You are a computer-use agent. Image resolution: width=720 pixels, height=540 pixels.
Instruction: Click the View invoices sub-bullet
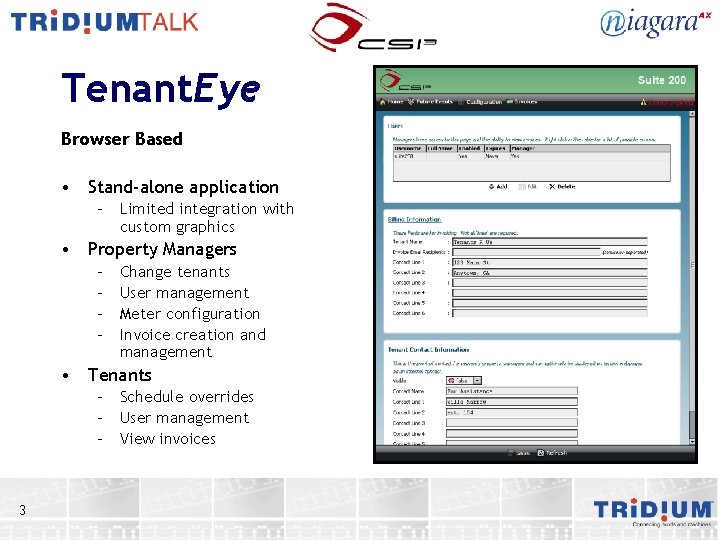tap(168, 439)
